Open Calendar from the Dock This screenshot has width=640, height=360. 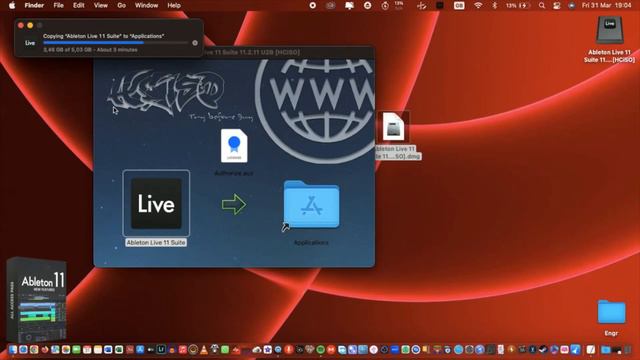click(87, 349)
